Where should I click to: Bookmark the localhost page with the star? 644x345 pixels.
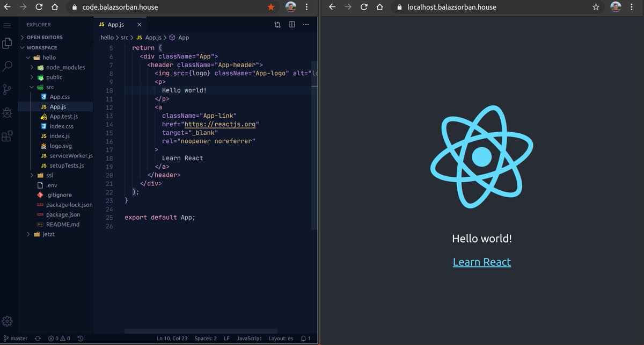pos(596,7)
